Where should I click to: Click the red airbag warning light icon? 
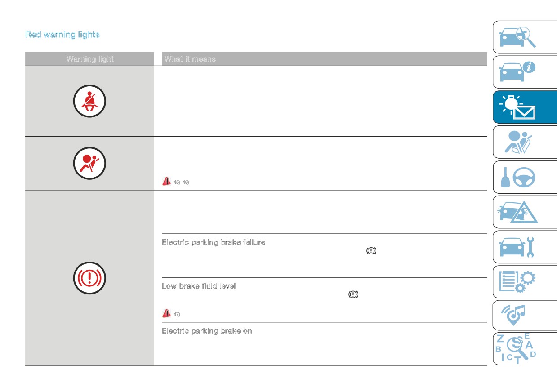click(89, 163)
